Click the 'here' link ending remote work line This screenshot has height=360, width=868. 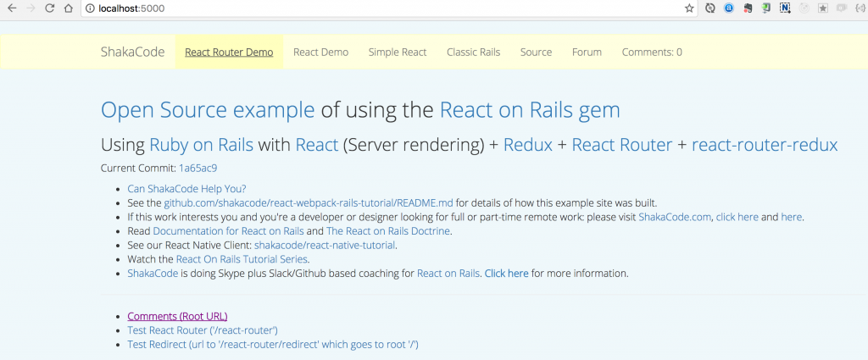[791, 217]
